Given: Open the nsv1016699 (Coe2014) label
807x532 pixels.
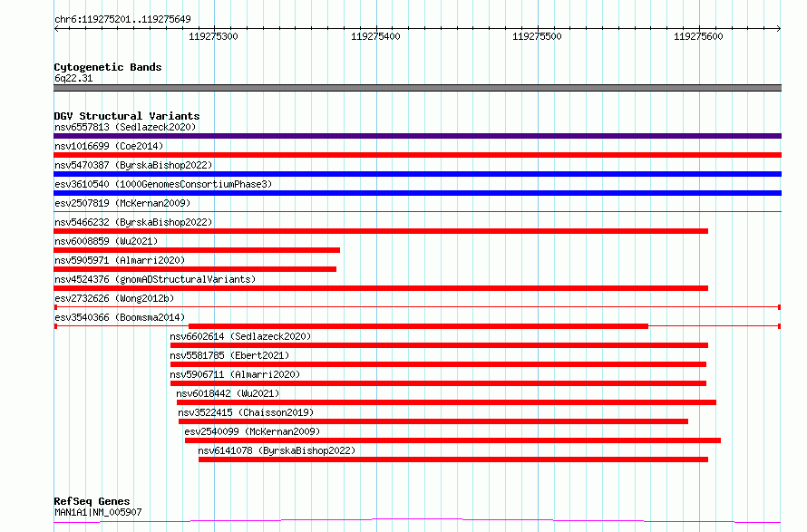Looking at the screenshot, I should [109, 146].
